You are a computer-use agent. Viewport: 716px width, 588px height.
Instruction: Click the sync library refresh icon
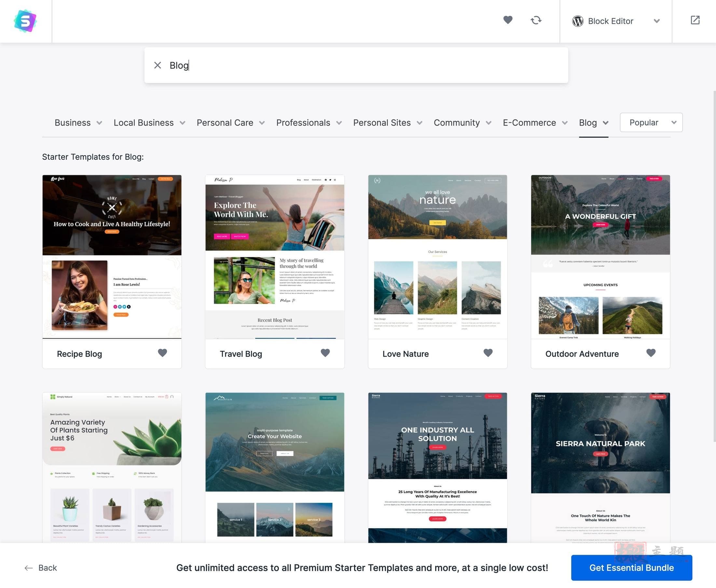pos(536,20)
